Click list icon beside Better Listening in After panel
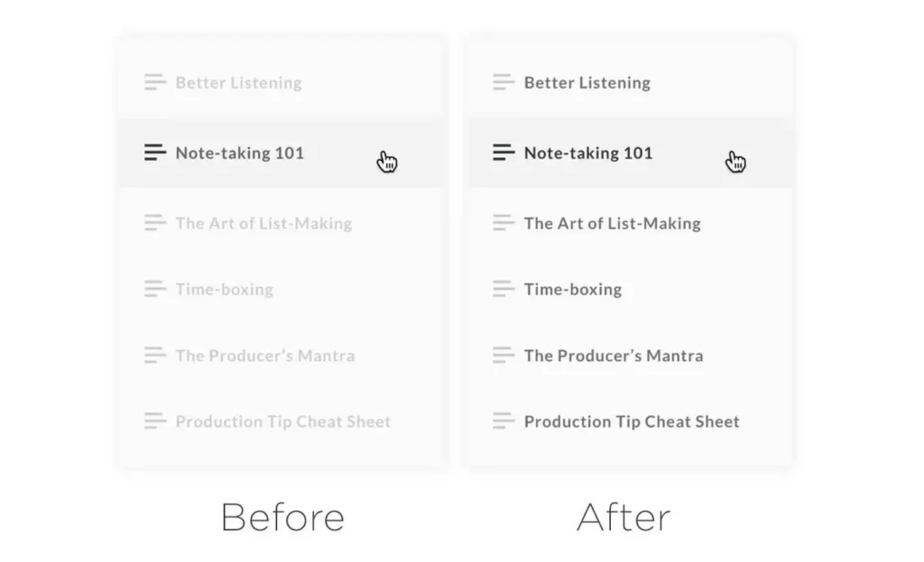 point(504,83)
